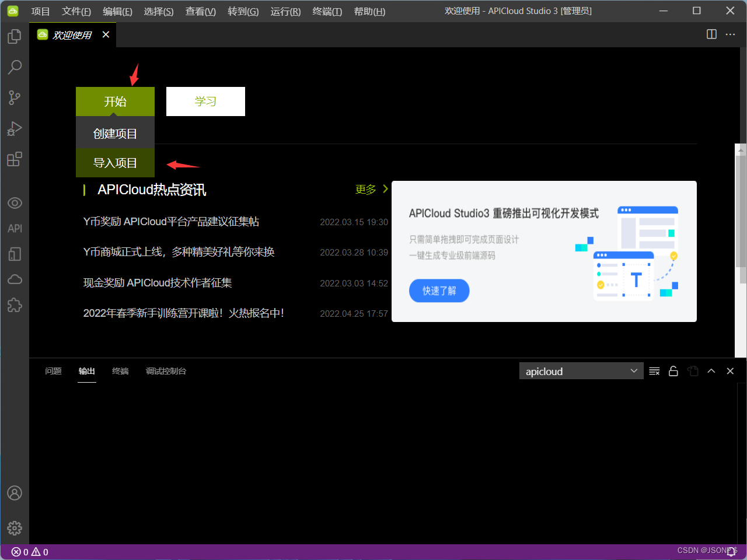Viewport: 747px width, 560px height.
Task: Click the 快速了解 button
Action: click(x=439, y=290)
